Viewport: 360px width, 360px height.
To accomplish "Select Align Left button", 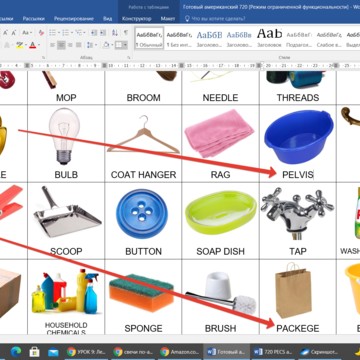I will click(x=52, y=45).
